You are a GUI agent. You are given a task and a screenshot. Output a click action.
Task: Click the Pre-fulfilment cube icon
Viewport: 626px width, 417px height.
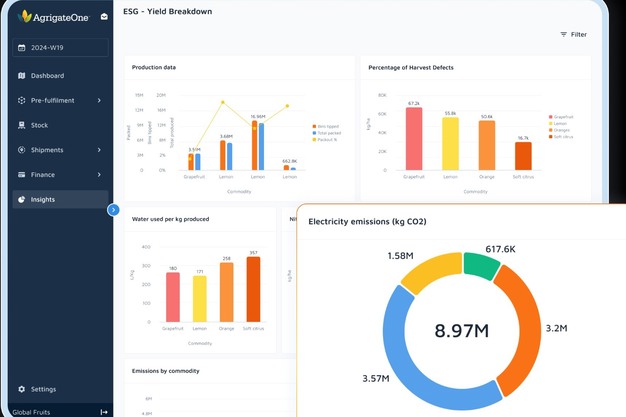pos(21,101)
